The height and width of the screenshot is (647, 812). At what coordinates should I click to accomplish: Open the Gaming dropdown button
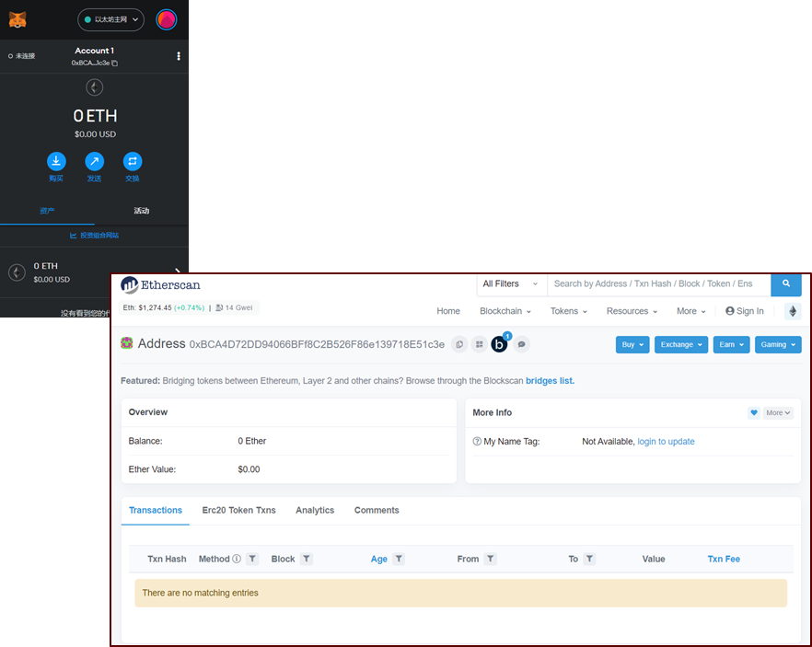[778, 345]
